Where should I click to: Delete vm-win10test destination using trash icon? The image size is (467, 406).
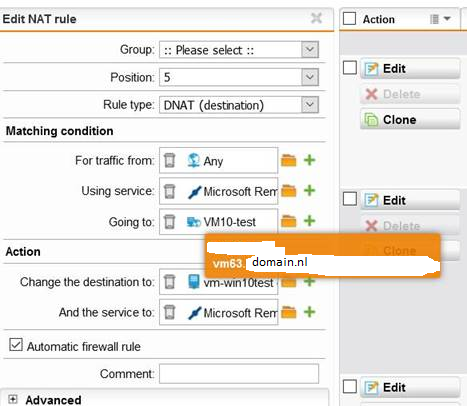point(170,282)
